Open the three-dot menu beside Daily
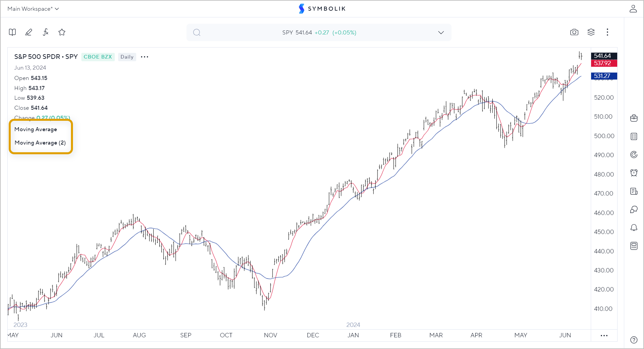Image resolution: width=644 pixels, height=349 pixels. pyautogui.click(x=145, y=57)
